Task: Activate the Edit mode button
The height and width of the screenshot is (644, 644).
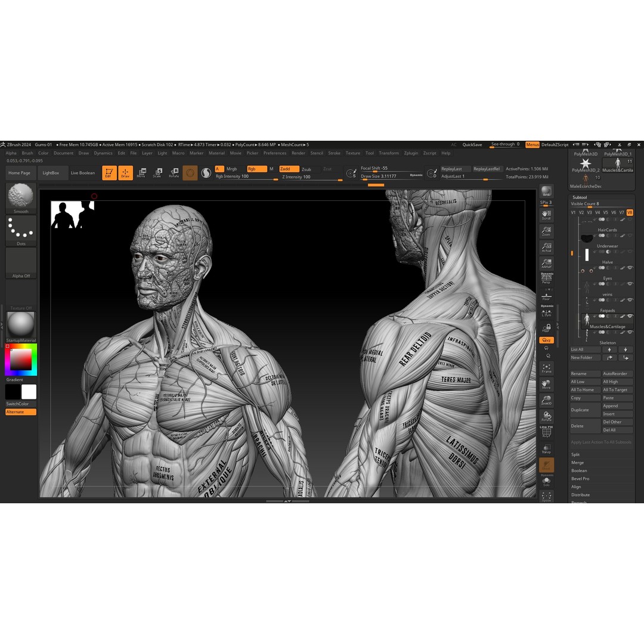Action: (x=109, y=173)
